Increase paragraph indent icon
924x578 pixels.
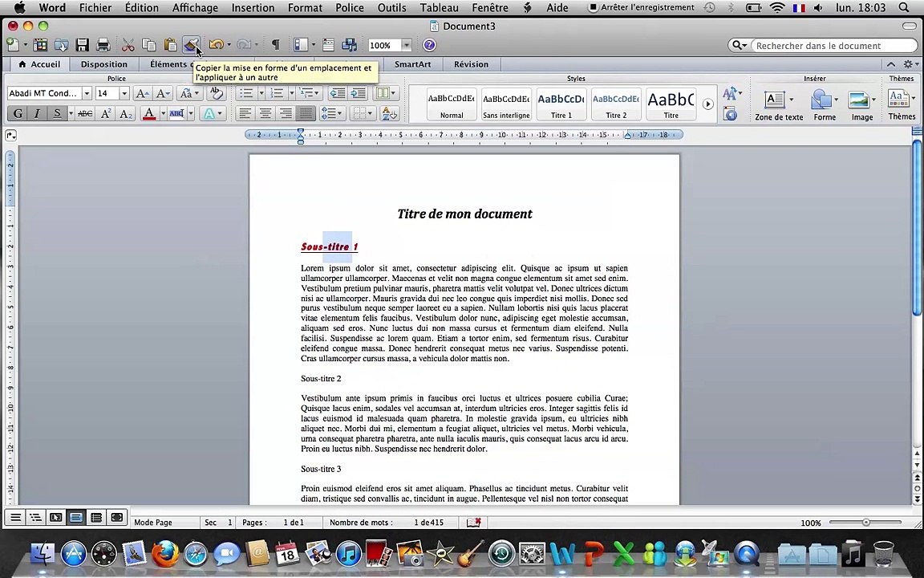pos(358,93)
